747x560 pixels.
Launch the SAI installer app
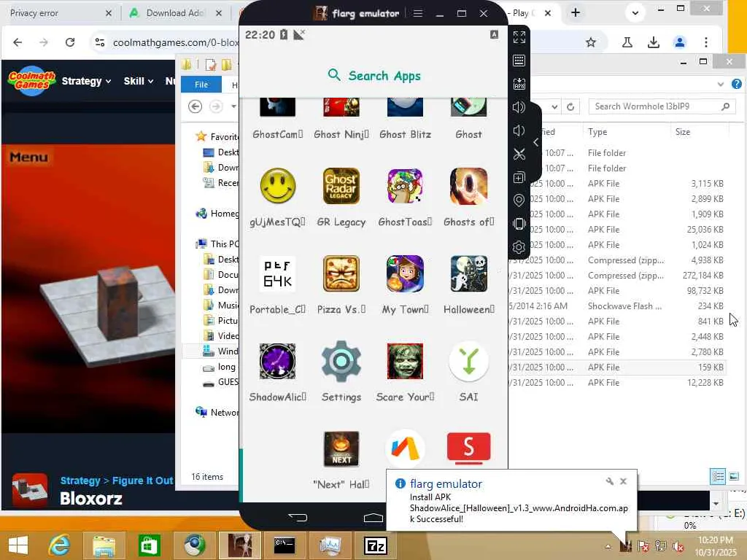point(469,362)
